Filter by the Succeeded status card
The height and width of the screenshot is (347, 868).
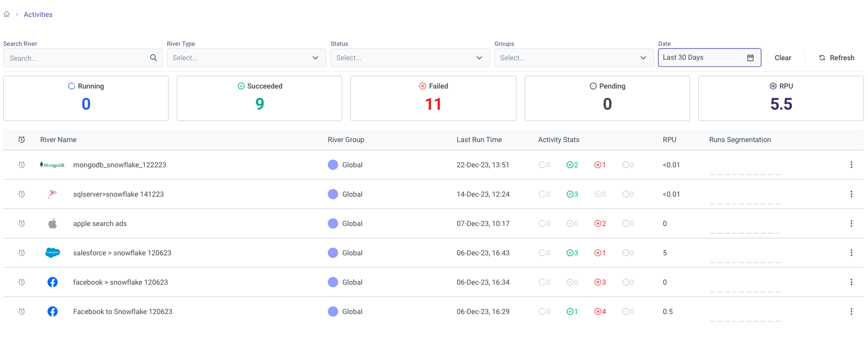point(259,98)
